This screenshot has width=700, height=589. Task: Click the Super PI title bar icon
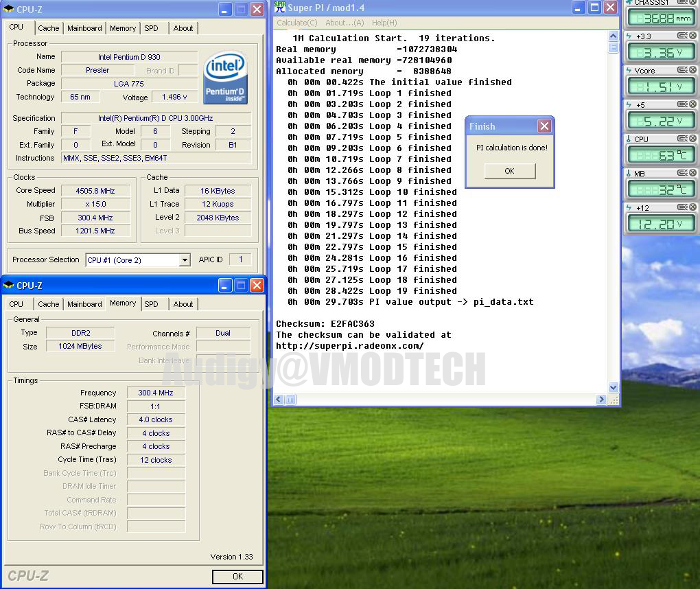click(280, 7)
